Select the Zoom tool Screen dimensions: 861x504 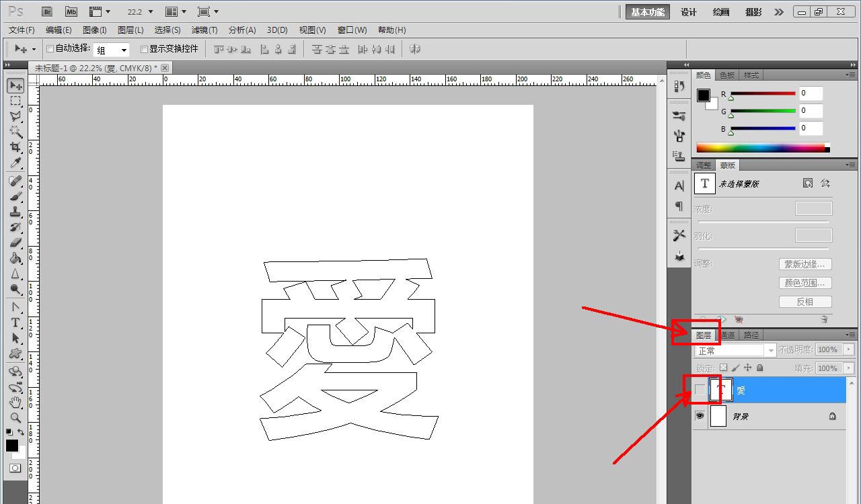coord(15,417)
